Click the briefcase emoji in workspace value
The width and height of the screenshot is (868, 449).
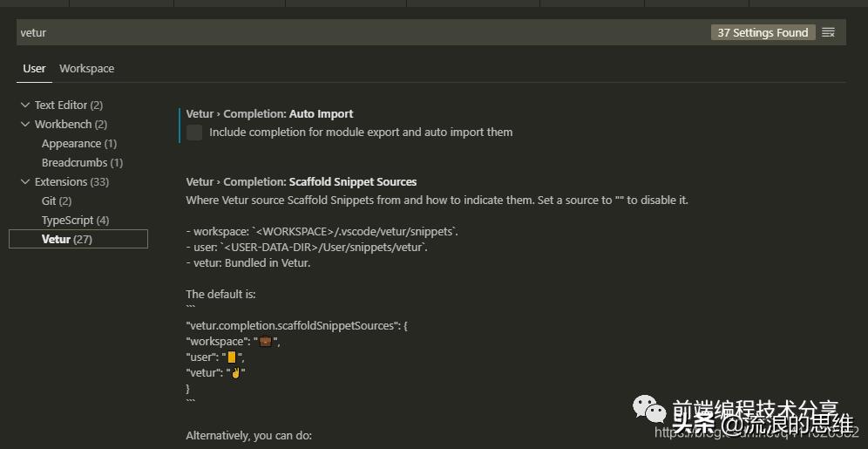(x=266, y=341)
